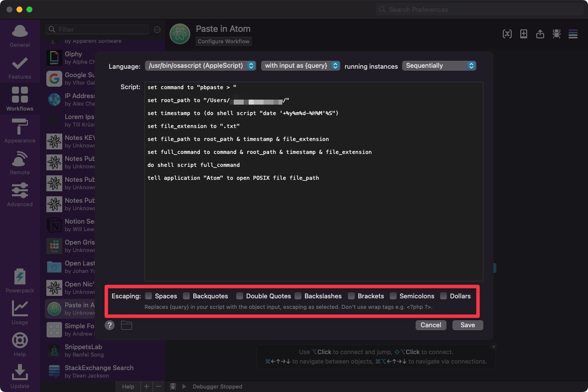Select the IP Address workflow

[x=70, y=100]
